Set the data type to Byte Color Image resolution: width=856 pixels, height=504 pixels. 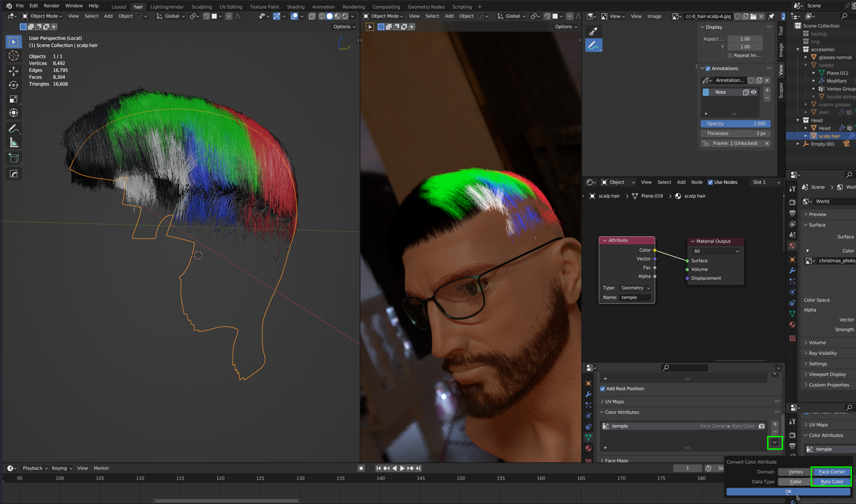tap(832, 481)
